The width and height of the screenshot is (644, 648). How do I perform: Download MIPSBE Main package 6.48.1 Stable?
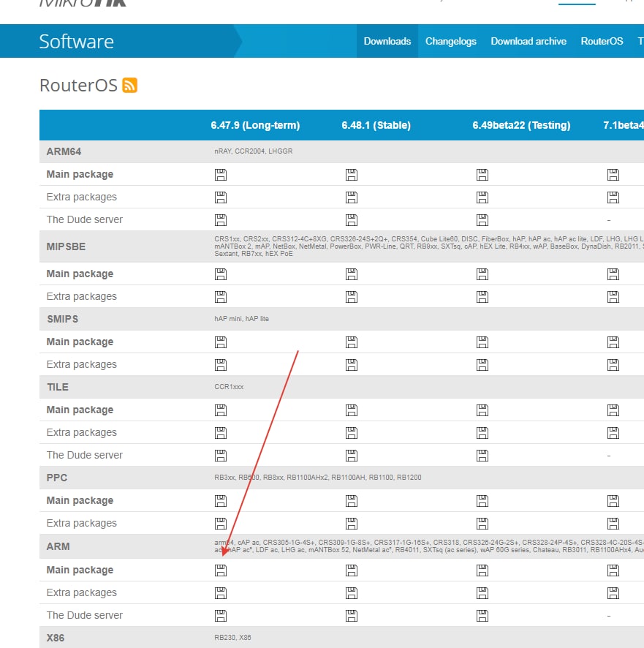352,274
